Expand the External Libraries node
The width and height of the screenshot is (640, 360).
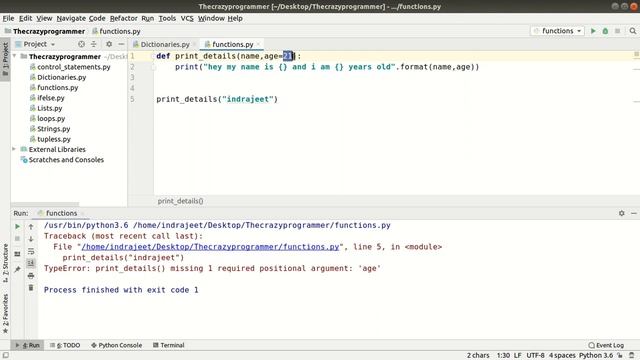click(15, 149)
